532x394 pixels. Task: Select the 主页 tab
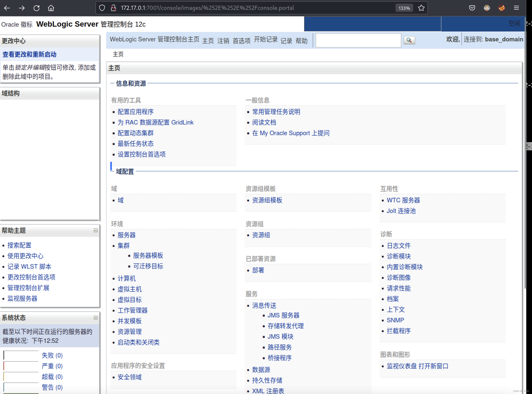click(118, 54)
